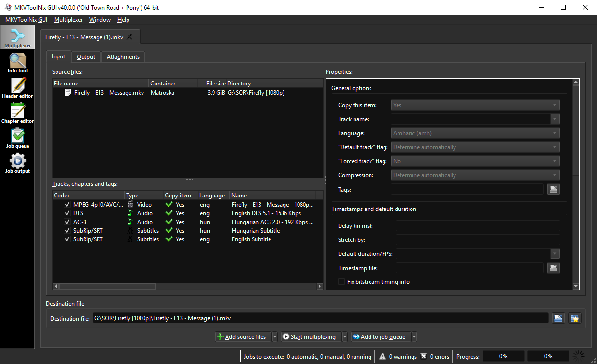Open the Window menu
597x364 pixels.
click(x=100, y=20)
